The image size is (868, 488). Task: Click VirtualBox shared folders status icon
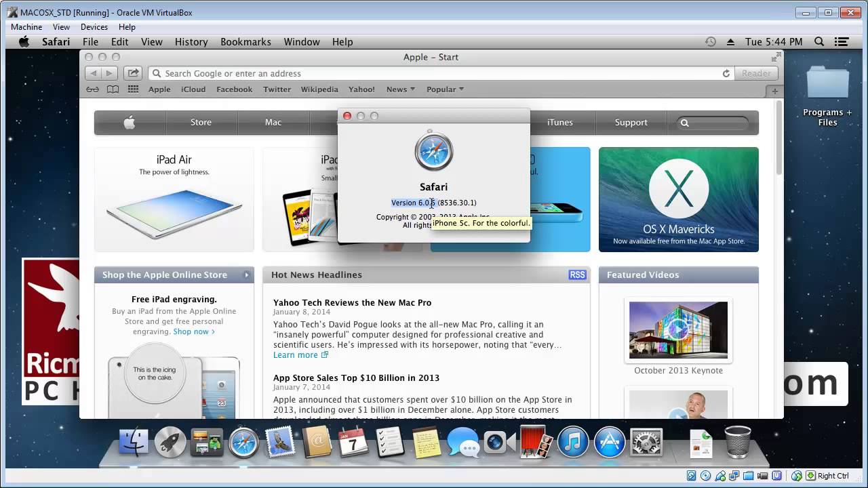pos(748,476)
